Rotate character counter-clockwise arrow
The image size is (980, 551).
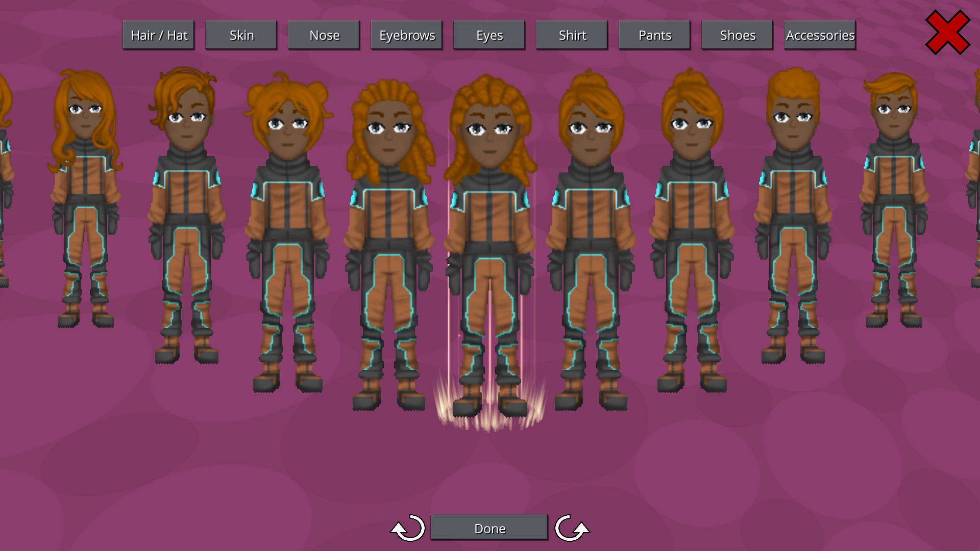click(407, 528)
